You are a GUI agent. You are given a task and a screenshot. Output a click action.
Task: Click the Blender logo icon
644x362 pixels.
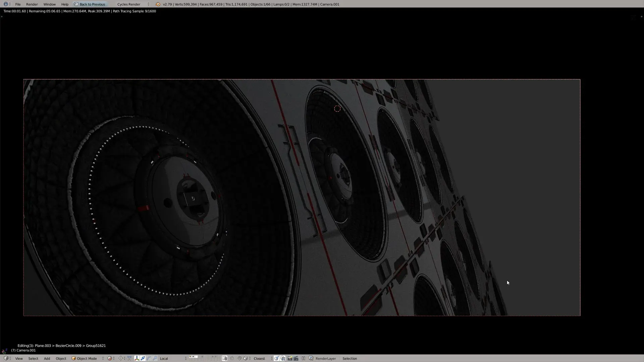tap(158, 4)
